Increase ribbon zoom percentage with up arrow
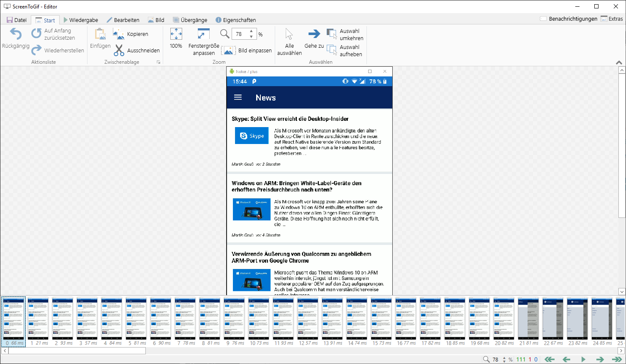626x364 pixels. tap(251, 31)
